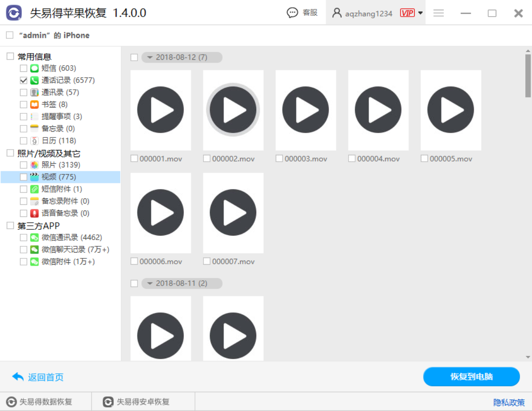Screen dimensions: 532x411
Task: Open 照片 (3139) category
Action: click(x=61, y=165)
